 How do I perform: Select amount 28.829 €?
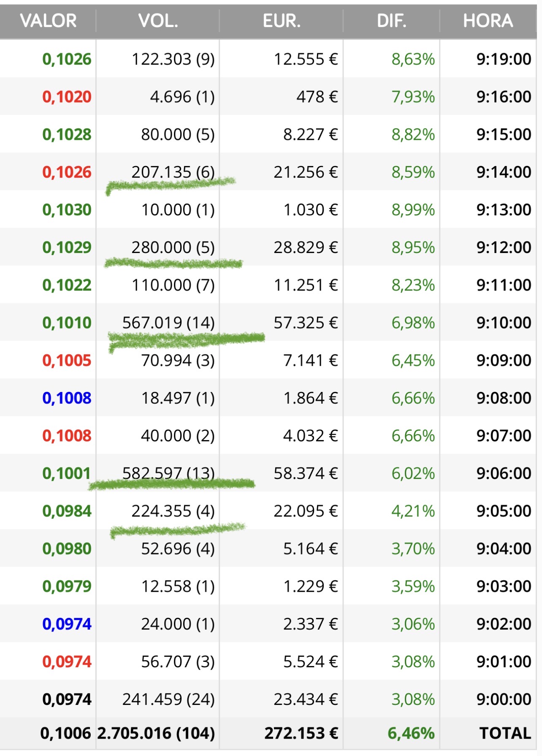(x=306, y=247)
